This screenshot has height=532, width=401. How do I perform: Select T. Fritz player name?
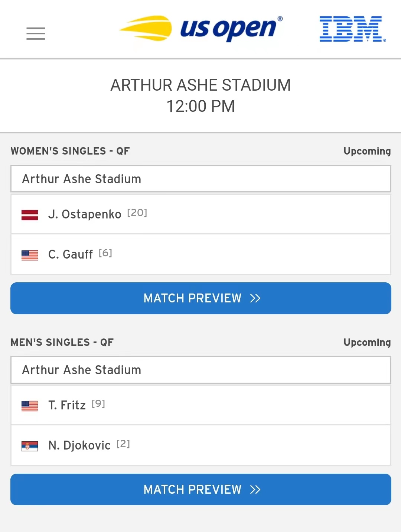pyautogui.click(x=67, y=405)
